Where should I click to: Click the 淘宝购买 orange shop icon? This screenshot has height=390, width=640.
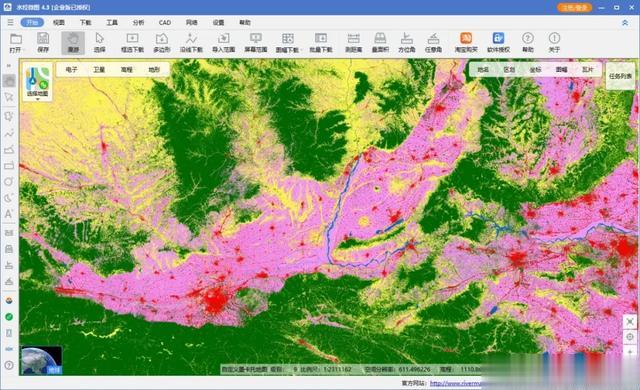tap(466, 43)
